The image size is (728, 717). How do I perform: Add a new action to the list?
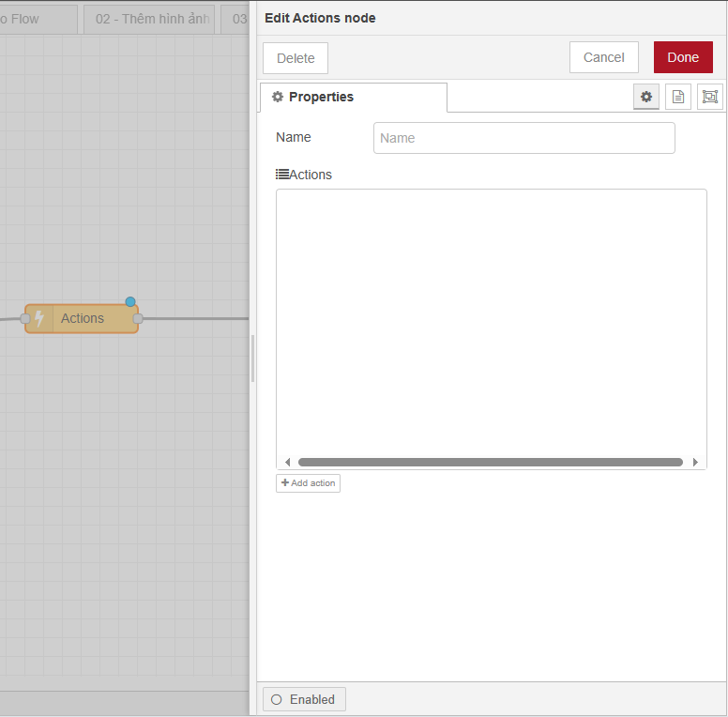tap(309, 483)
